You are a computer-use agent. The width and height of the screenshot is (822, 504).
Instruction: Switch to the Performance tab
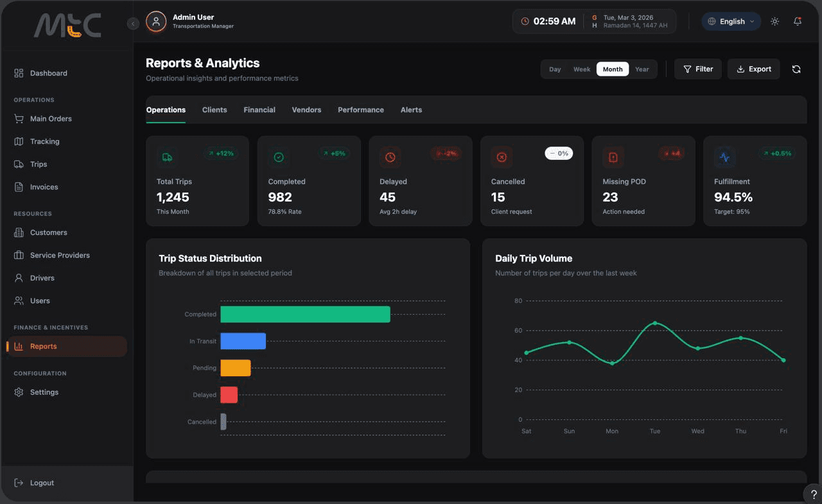(x=361, y=110)
